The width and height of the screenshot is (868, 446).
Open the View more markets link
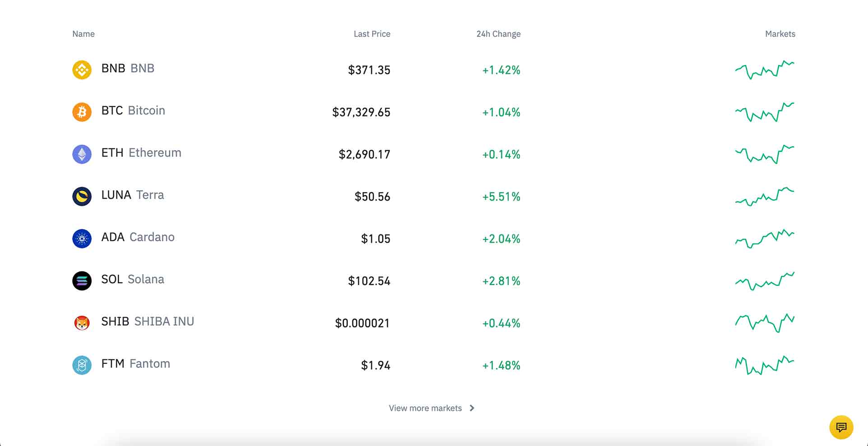[x=425, y=408]
